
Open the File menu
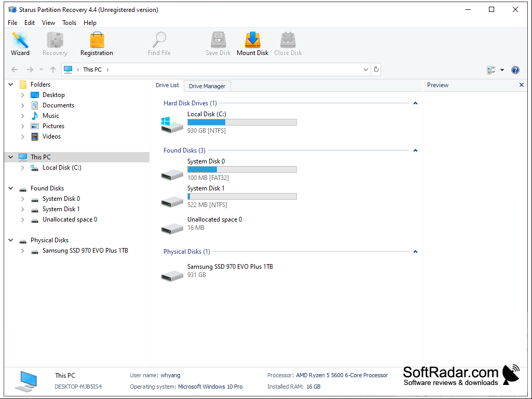tap(12, 23)
